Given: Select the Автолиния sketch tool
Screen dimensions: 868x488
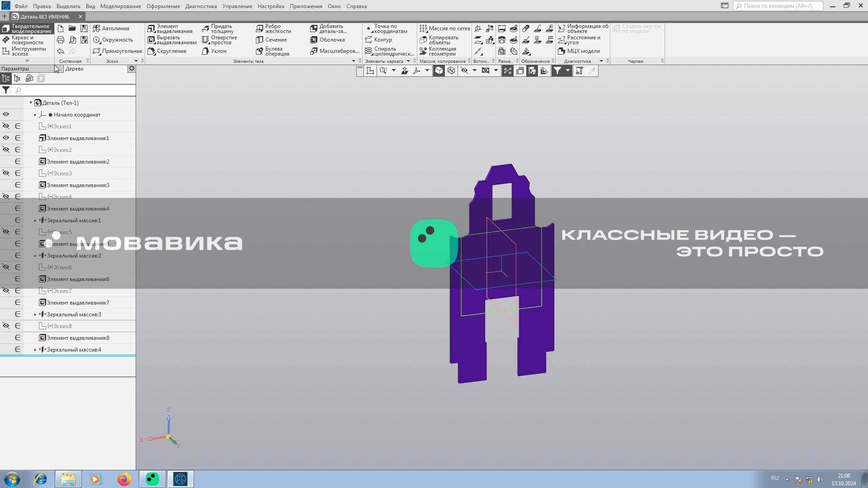Looking at the screenshot, I should tap(111, 28).
